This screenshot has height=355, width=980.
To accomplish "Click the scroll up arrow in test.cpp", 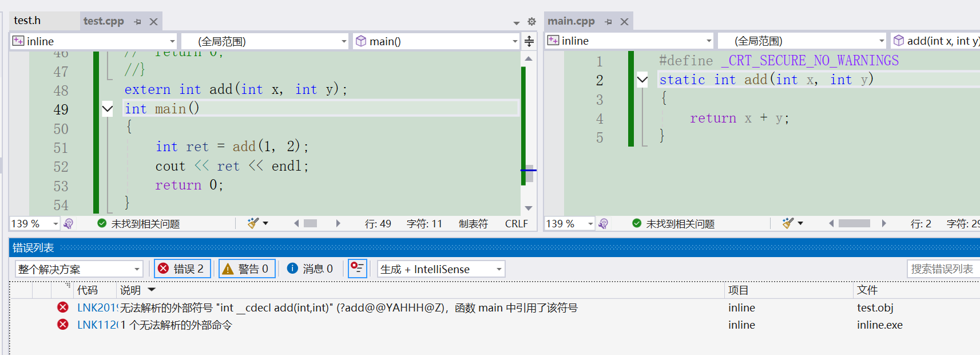I will [529, 58].
